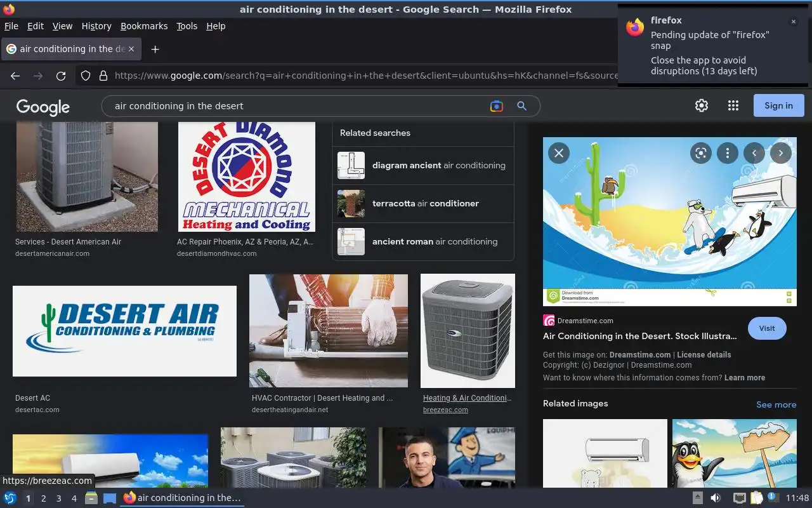
Task: Open clipboard tray icon
Action: [x=756, y=498]
